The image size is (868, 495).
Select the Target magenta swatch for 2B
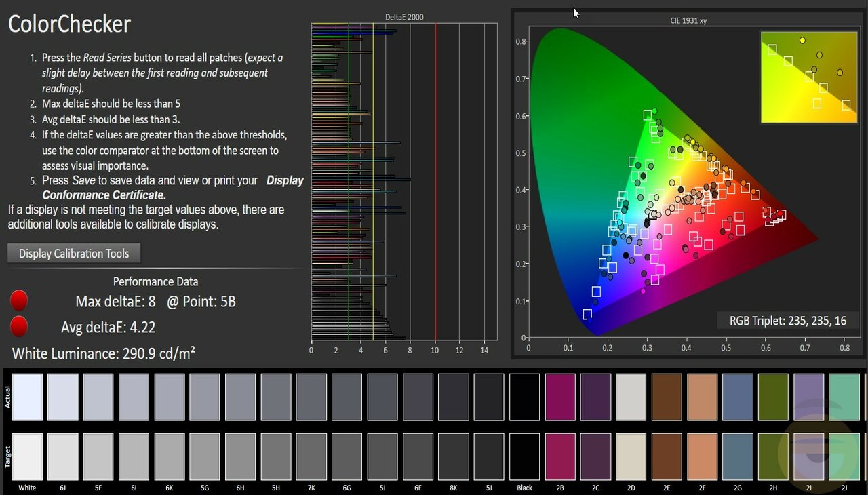(x=560, y=457)
